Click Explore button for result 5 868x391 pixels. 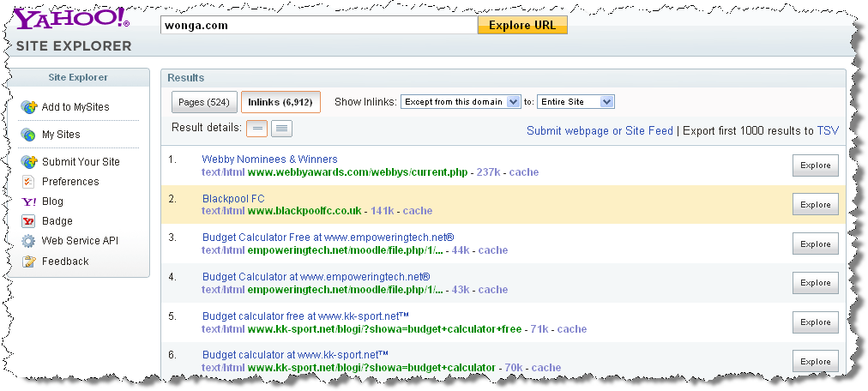click(x=816, y=322)
